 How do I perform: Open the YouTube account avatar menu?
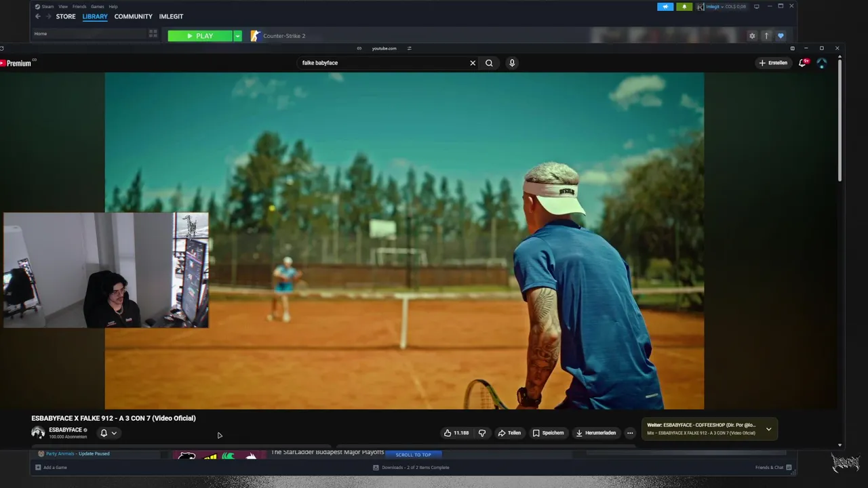822,63
